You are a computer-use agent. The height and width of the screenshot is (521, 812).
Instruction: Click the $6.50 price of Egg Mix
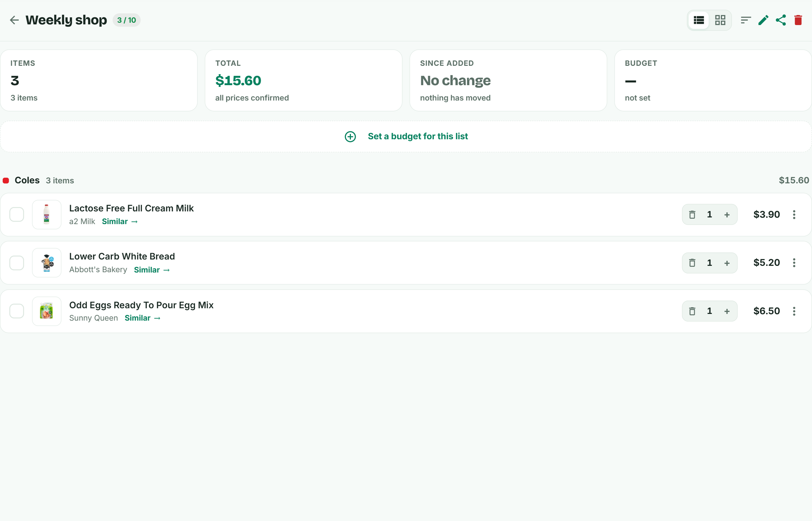coord(766,311)
